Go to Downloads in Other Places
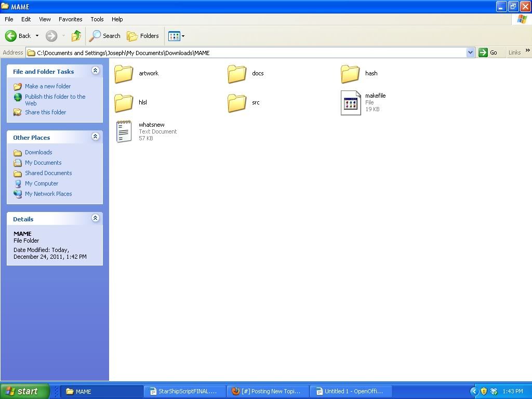This screenshot has width=532, height=399. 38,152
